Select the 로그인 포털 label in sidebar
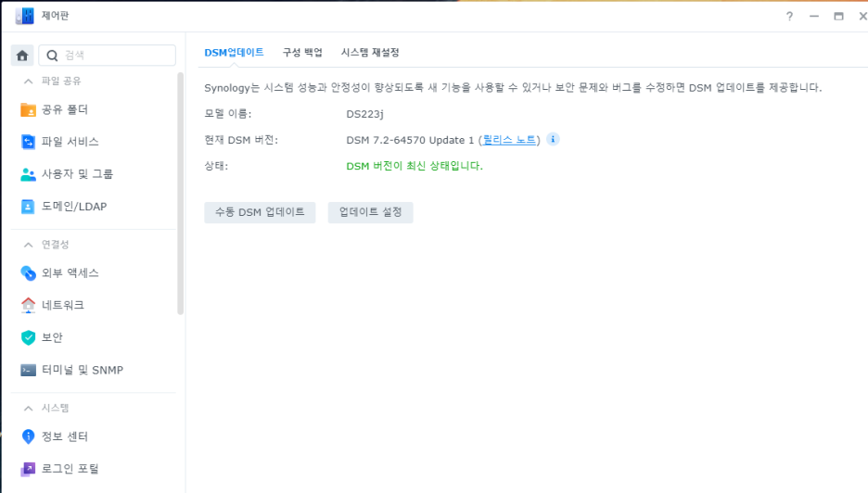This screenshot has height=493, width=868. 70,469
